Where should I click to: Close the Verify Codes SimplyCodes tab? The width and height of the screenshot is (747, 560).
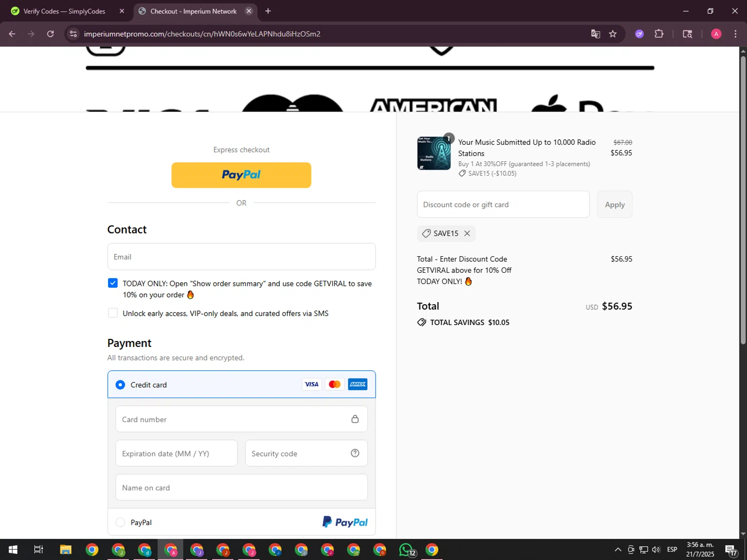[x=122, y=11]
